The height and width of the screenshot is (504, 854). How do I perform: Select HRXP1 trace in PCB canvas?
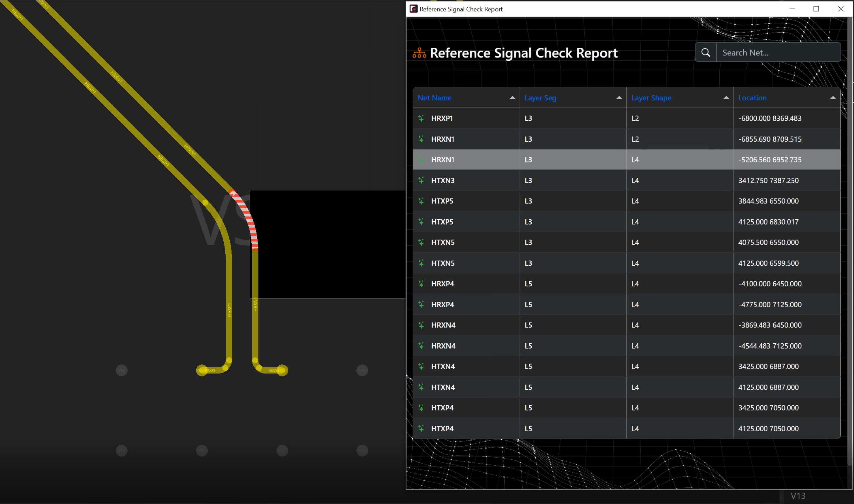[229, 306]
